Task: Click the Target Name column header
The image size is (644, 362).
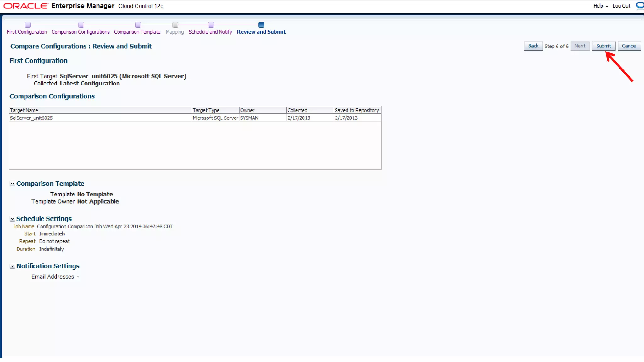Action: pos(100,110)
